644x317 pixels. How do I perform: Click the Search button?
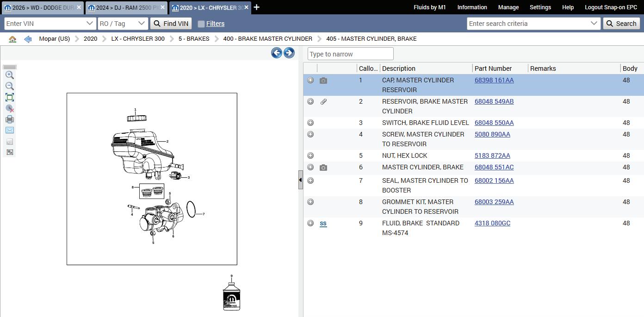click(621, 24)
